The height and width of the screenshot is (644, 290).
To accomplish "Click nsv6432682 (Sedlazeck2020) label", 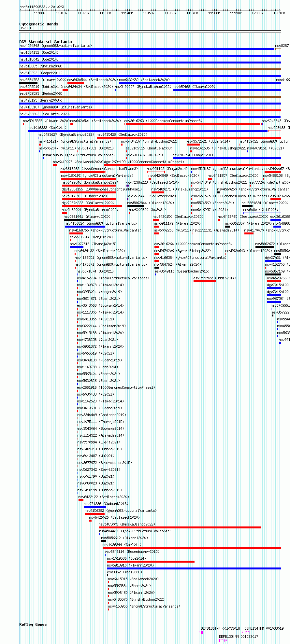I will tap(144, 80).
